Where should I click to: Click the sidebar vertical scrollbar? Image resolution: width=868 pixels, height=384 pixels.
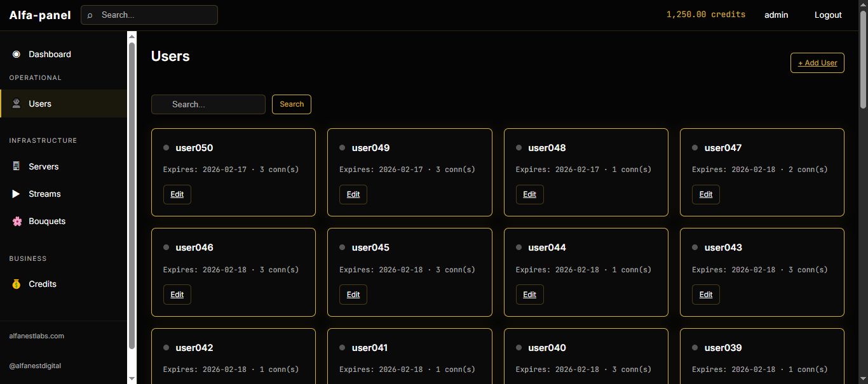click(132, 196)
